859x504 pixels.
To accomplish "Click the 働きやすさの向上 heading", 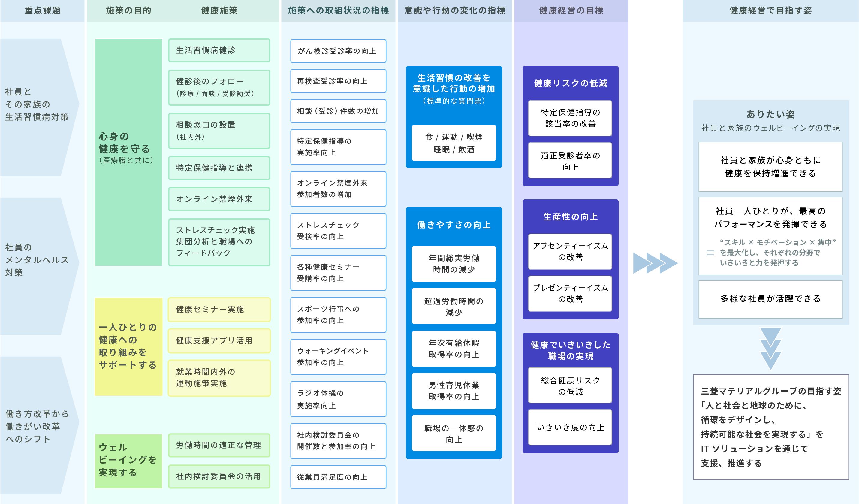I will [454, 225].
